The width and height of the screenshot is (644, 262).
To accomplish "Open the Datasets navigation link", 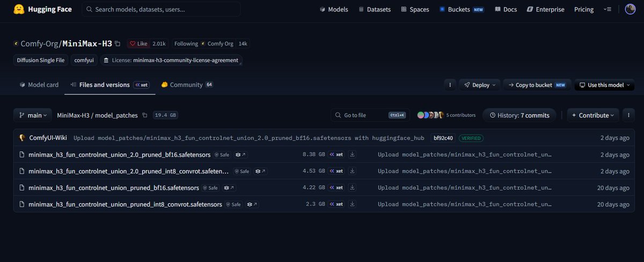I will click(376, 9).
